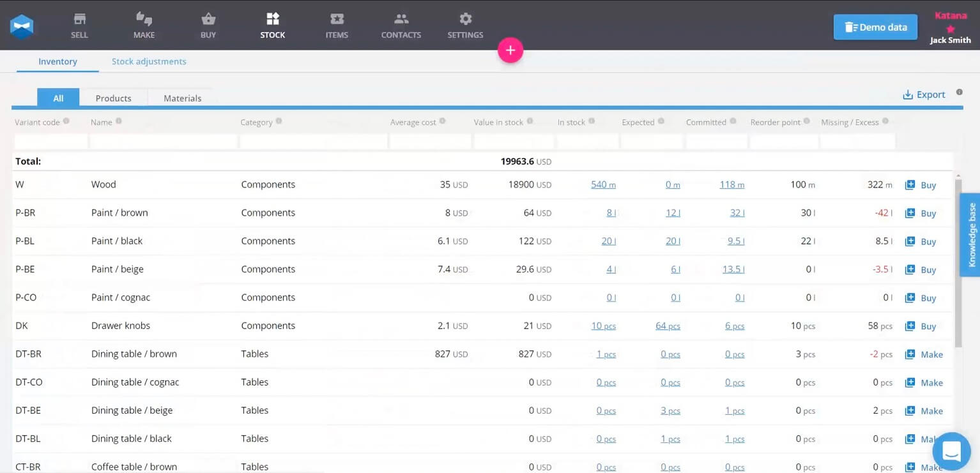Click the Name filter input field
Screen dimensions: 980x473
tap(162, 140)
